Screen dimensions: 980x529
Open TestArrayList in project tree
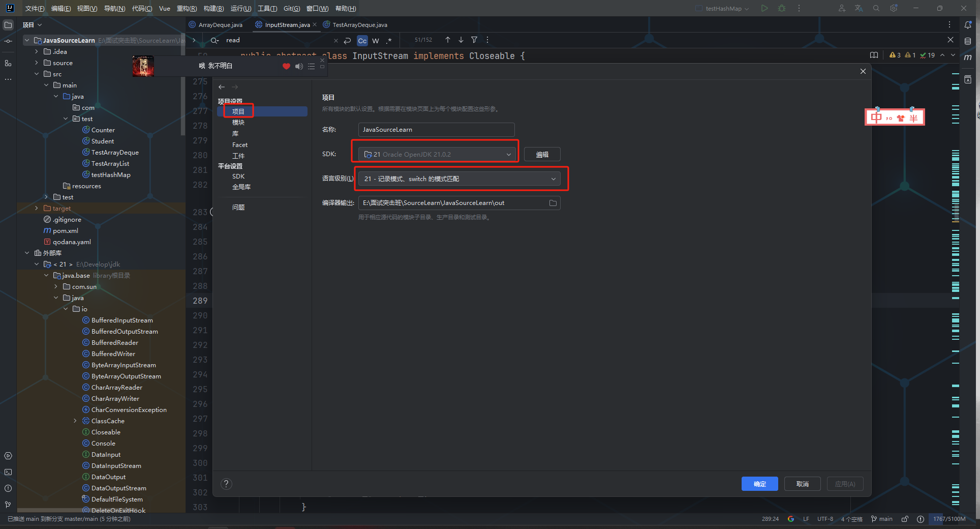click(110, 163)
